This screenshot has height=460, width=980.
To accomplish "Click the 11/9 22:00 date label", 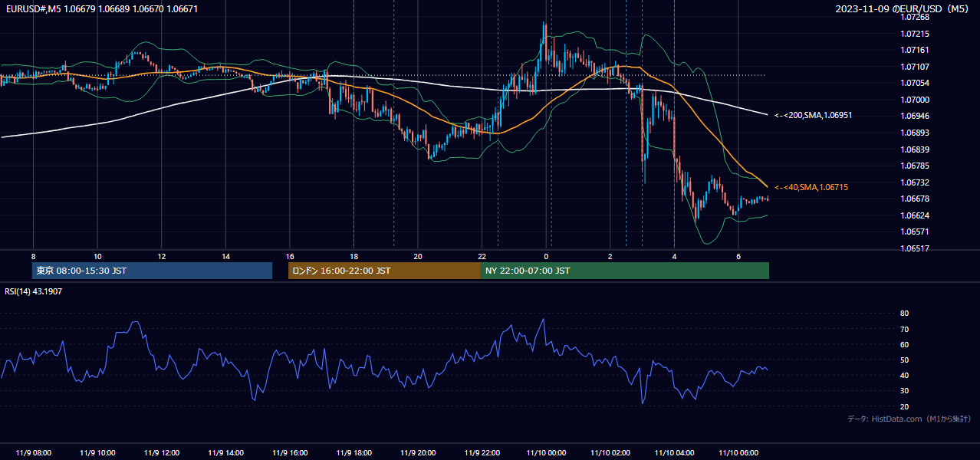I will tap(482, 453).
